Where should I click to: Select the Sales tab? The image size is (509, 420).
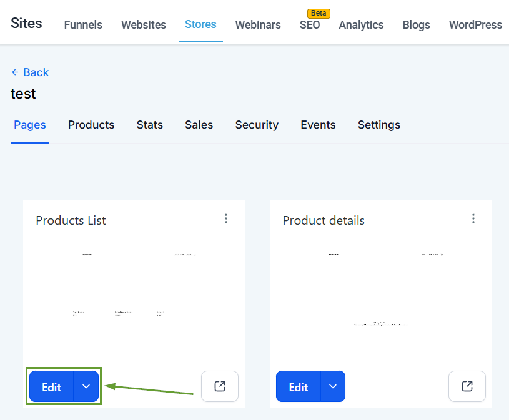[x=199, y=125]
